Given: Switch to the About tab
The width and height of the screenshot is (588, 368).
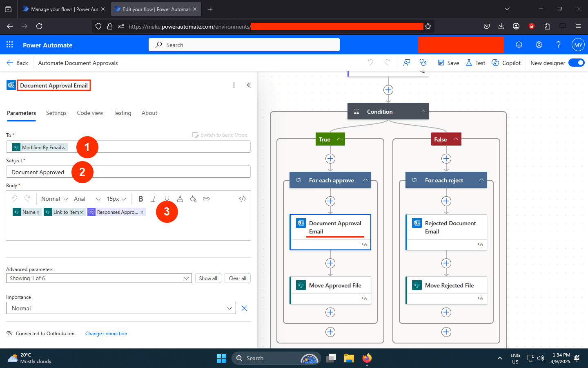Looking at the screenshot, I should (x=149, y=113).
